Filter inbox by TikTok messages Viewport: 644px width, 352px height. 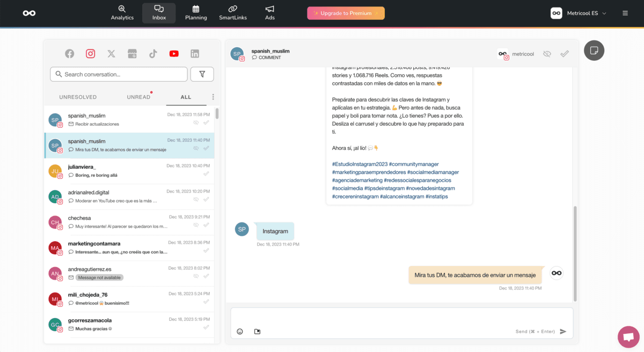point(153,53)
